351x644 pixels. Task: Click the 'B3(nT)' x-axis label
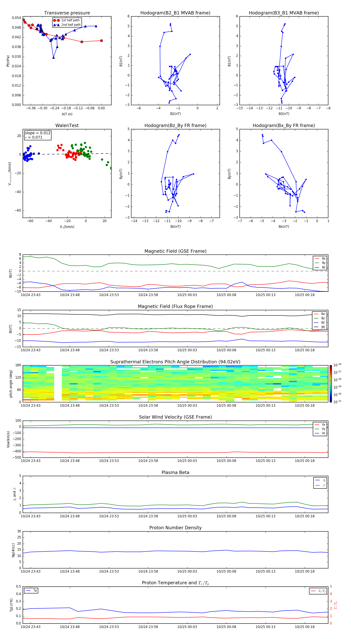[284, 114]
